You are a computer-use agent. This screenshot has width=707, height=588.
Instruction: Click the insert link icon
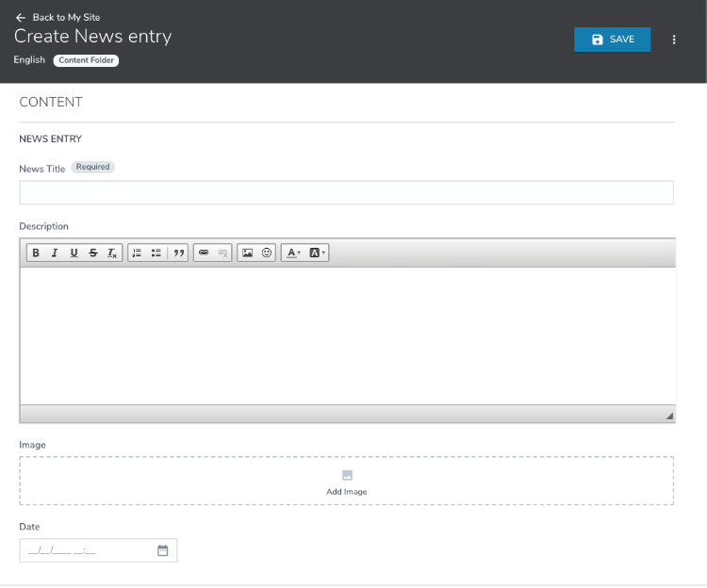[204, 253]
